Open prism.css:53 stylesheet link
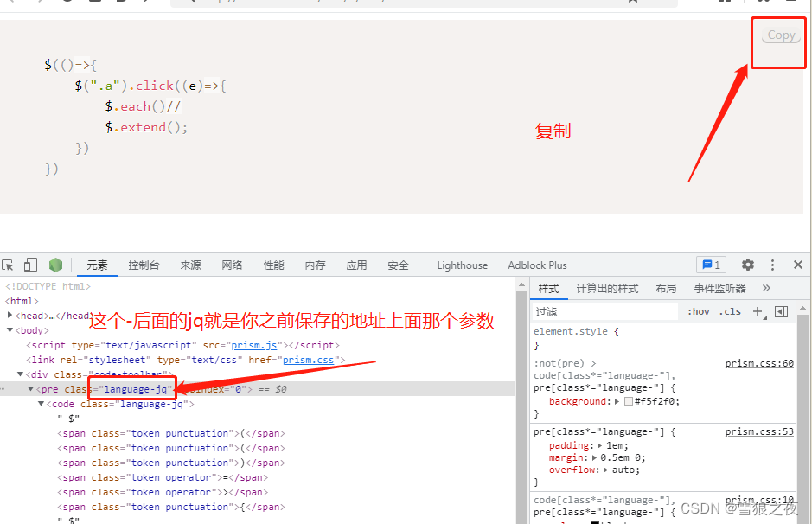The height and width of the screenshot is (524, 812). click(759, 431)
